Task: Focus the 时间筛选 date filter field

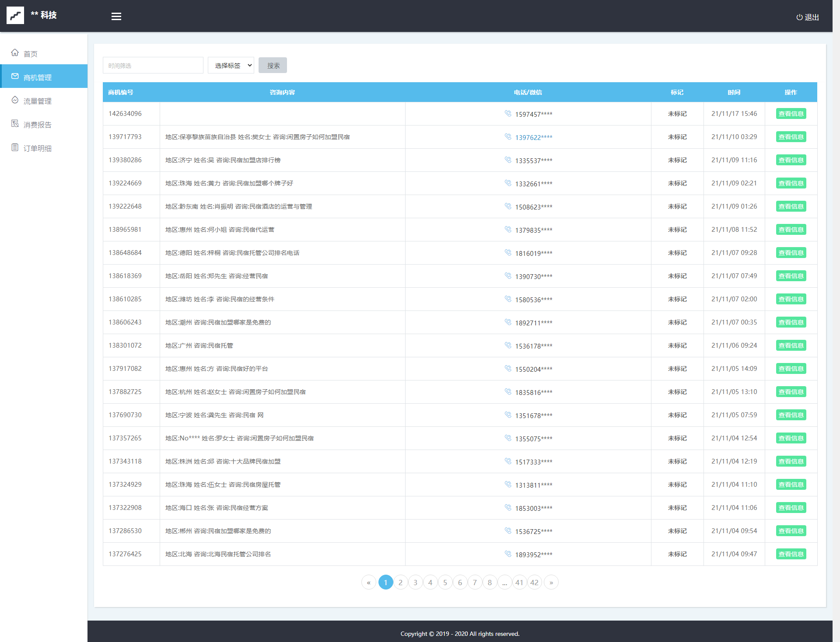Action: 153,65
